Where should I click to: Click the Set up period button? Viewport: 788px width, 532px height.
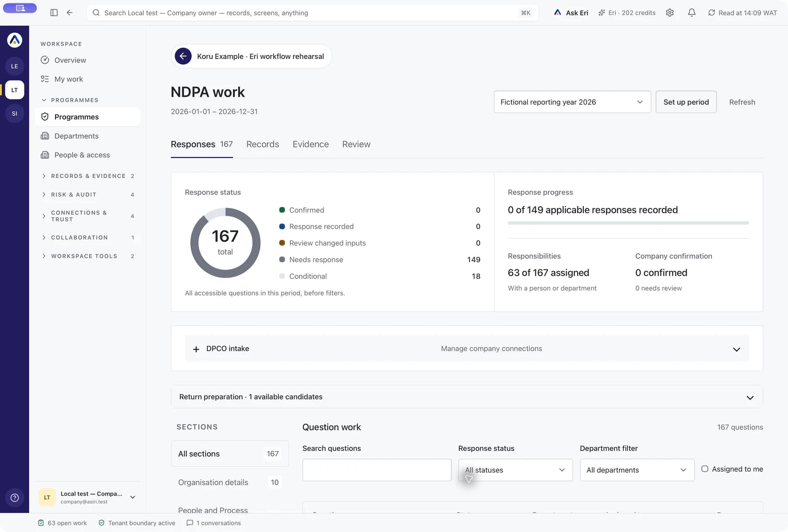[x=686, y=102]
